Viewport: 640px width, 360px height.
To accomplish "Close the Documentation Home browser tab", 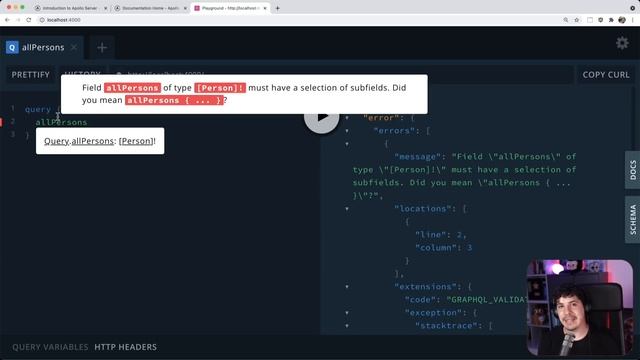I will pyautogui.click(x=185, y=8).
